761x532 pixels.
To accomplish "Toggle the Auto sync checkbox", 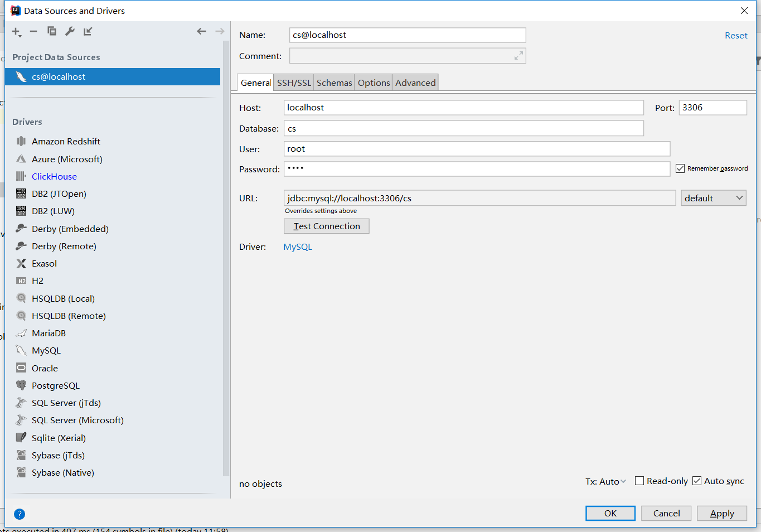I will coord(697,481).
